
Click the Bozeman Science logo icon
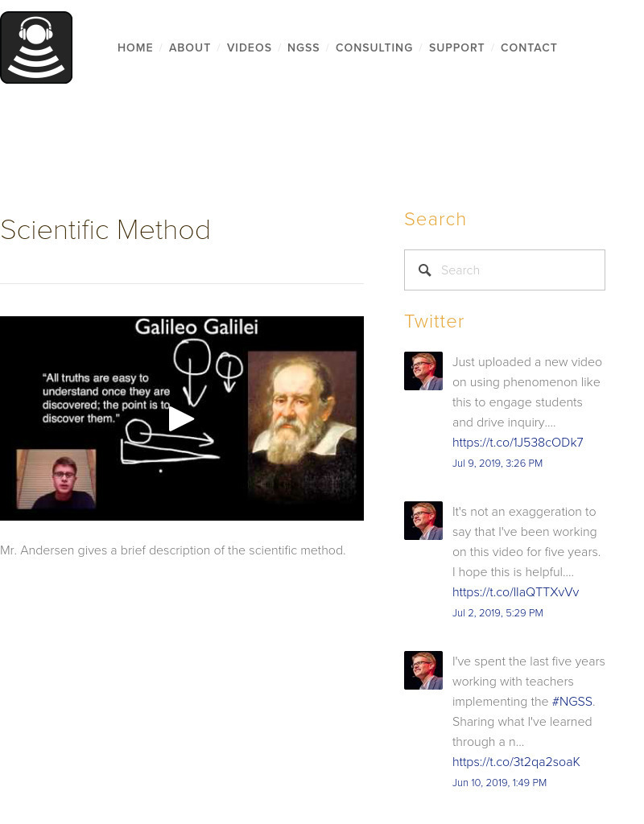(35, 47)
